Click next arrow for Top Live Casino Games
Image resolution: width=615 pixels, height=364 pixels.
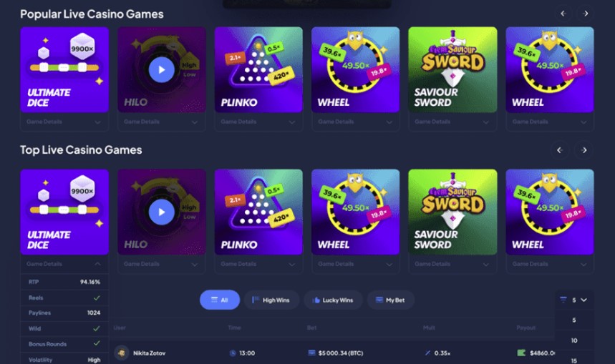[x=583, y=150]
